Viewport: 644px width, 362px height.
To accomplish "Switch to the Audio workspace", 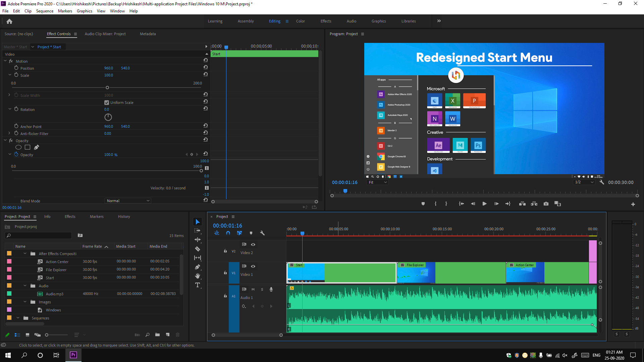I will [352, 21].
